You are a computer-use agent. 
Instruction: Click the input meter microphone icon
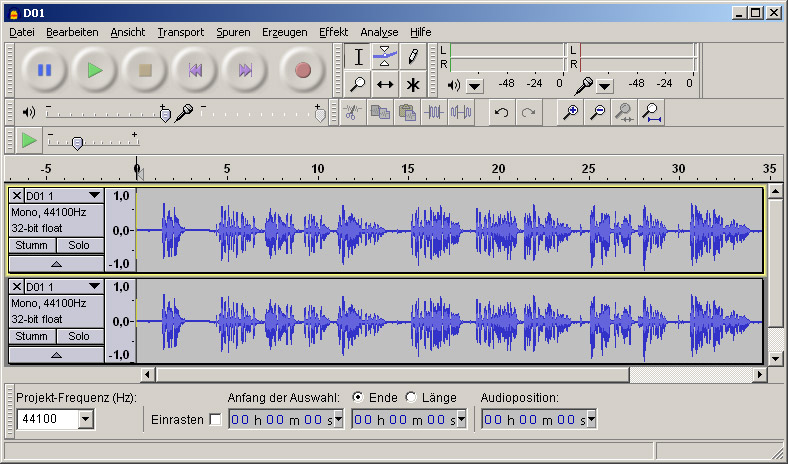tap(583, 86)
